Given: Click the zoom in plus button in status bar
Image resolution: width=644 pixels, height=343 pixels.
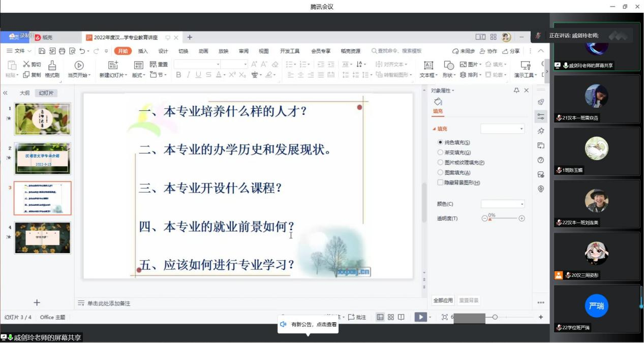Looking at the screenshot, I should [541, 317].
